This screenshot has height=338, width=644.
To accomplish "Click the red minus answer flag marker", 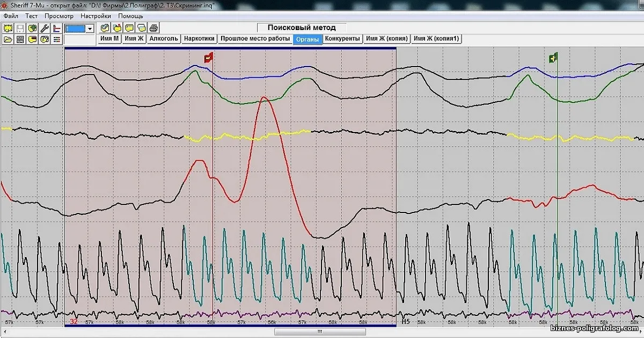I will coord(209,57).
